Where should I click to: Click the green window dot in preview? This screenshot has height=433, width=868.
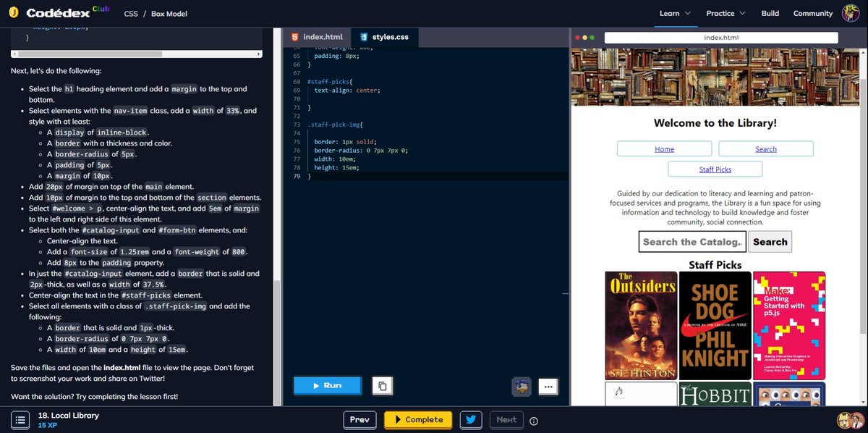click(592, 38)
